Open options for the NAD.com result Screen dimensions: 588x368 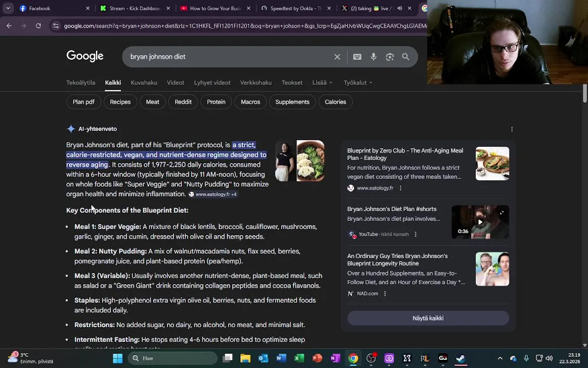coord(385,294)
